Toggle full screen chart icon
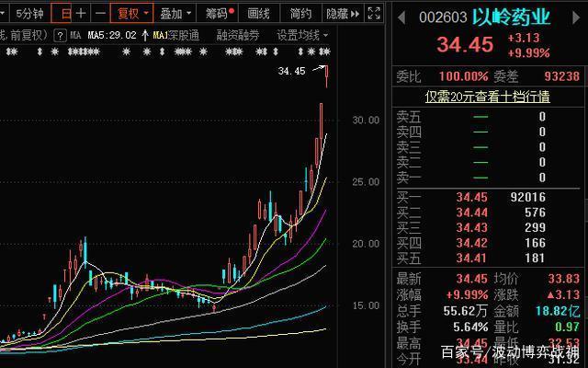 374,14
